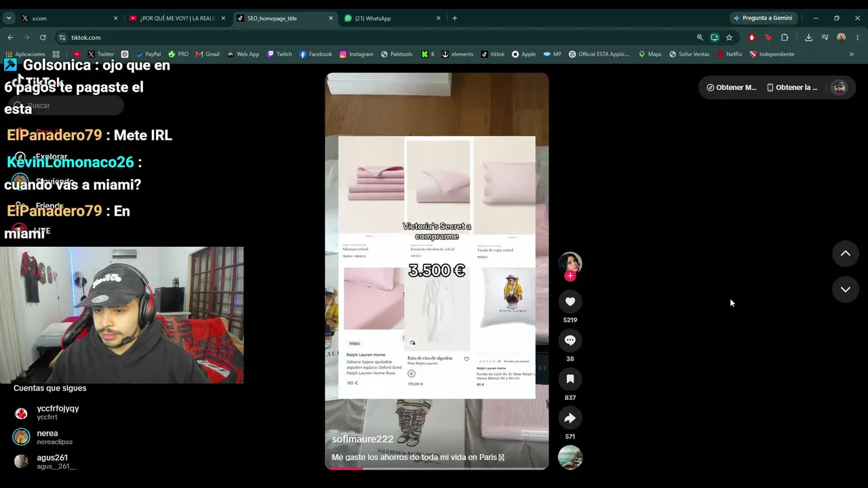The image size is (868, 488).
Task: Open the Gmail bookmark
Action: pos(208,54)
